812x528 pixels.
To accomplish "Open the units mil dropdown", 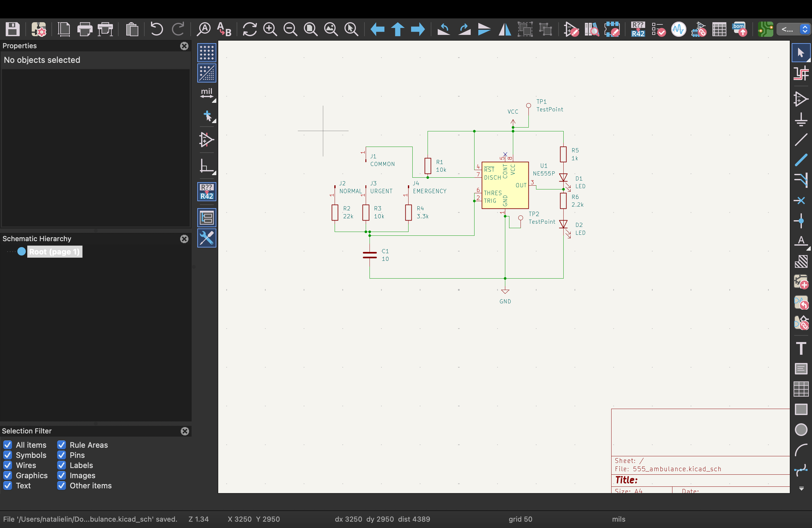I will click(x=206, y=94).
